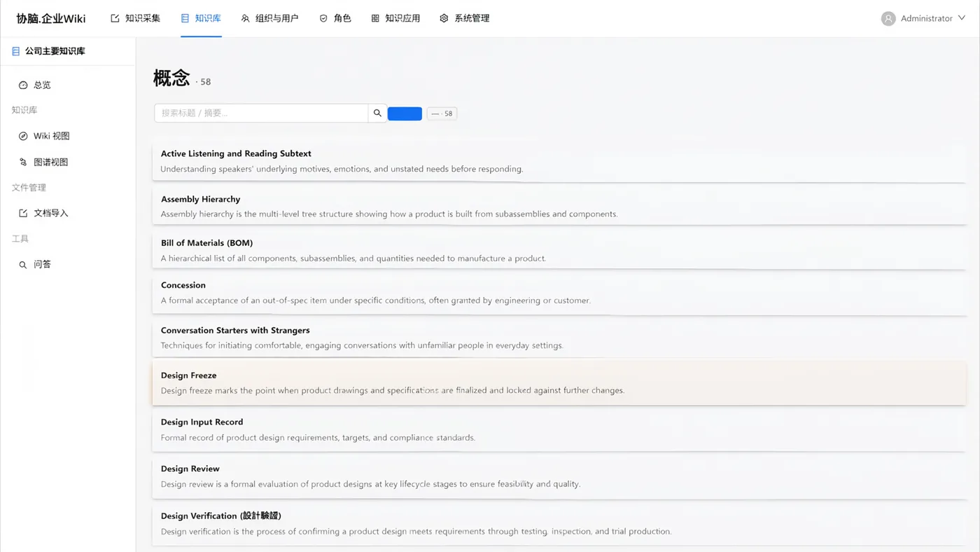Open the 总览 overview page icon

[23, 85]
